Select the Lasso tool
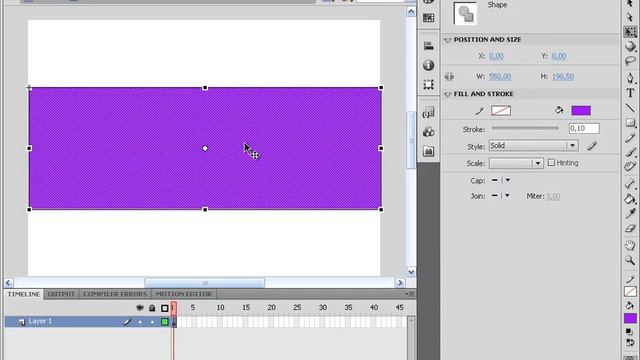Viewport: 640px width, 360px height. pyautogui.click(x=630, y=61)
